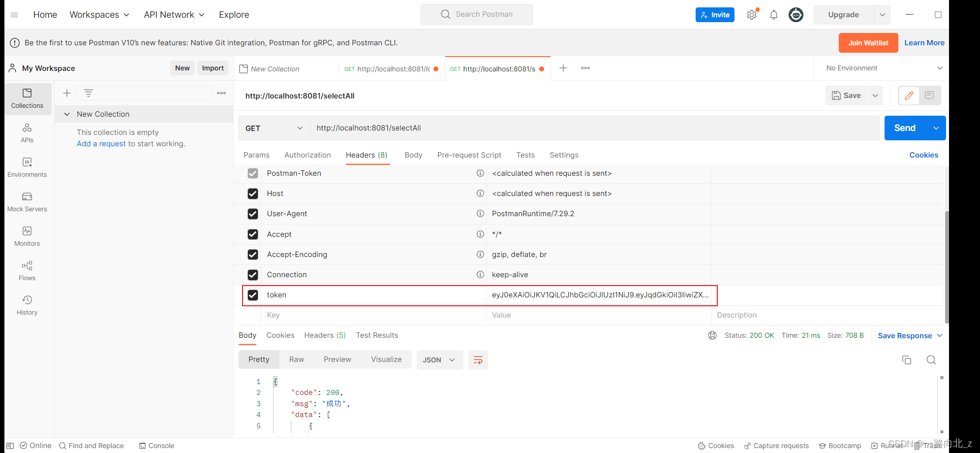This screenshot has width=980, height=453.
Task: Switch to the Authorization tab
Action: click(307, 155)
